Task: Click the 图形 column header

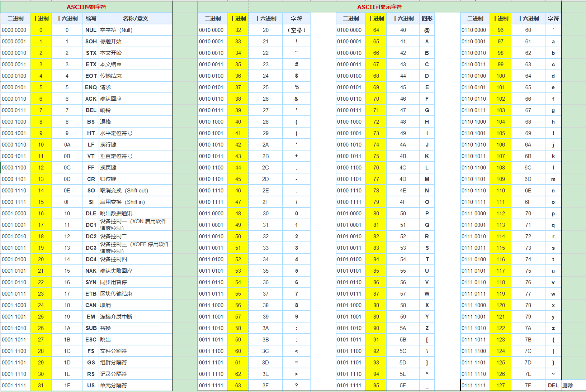Action: 427,18
